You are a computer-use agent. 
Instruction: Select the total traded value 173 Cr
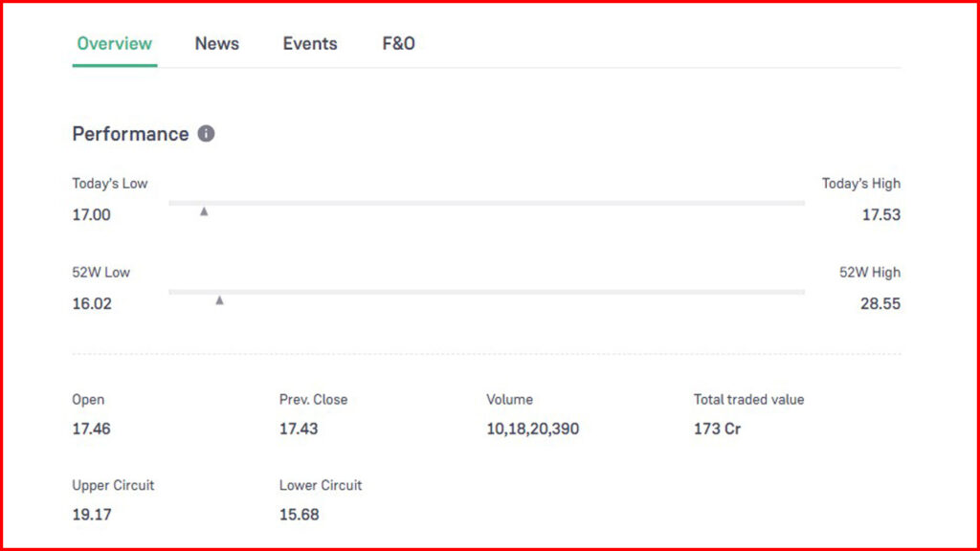coord(717,429)
